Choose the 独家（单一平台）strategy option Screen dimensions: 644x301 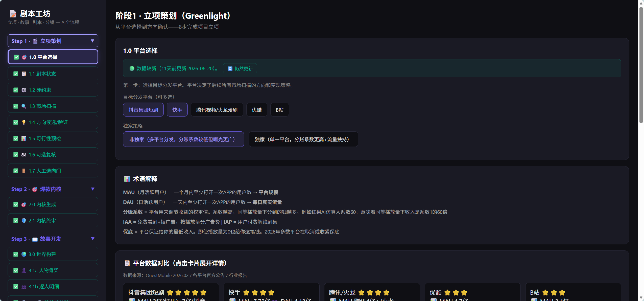coord(303,139)
